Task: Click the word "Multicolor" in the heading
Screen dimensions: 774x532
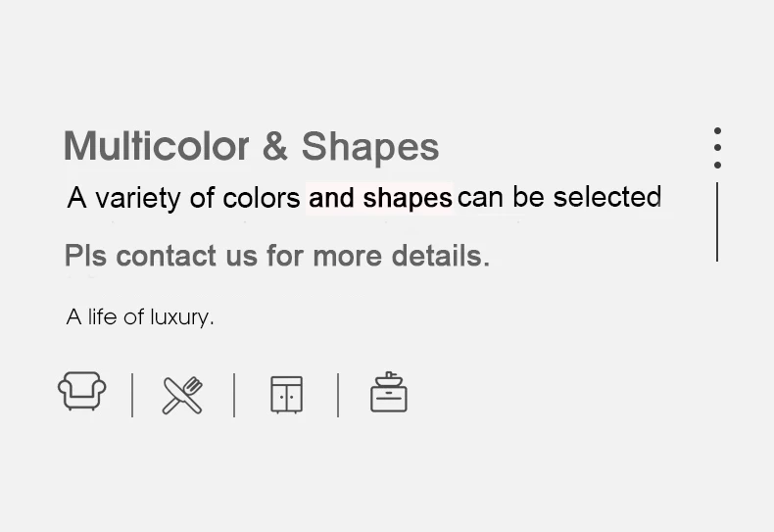Action: pyautogui.click(x=156, y=147)
